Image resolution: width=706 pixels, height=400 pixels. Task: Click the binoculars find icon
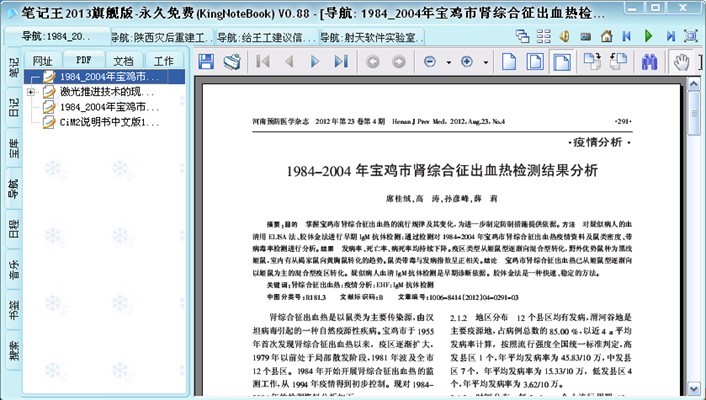[649, 62]
